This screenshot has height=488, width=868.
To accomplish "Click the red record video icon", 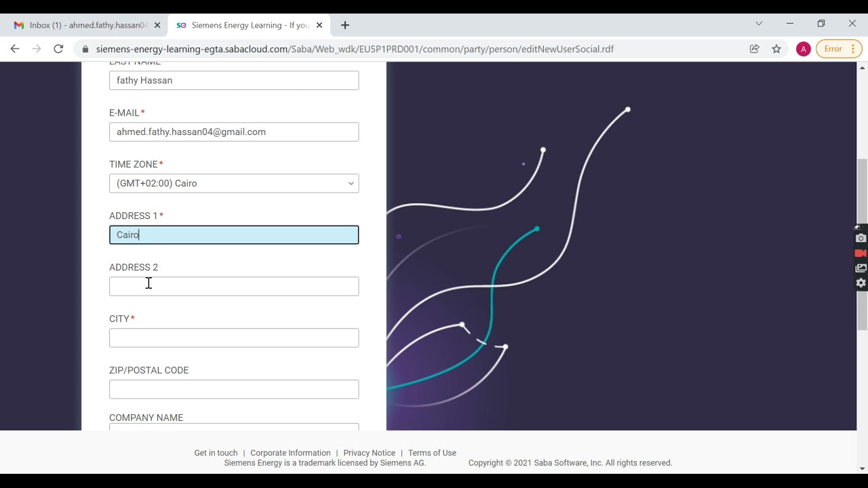I will (861, 253).
